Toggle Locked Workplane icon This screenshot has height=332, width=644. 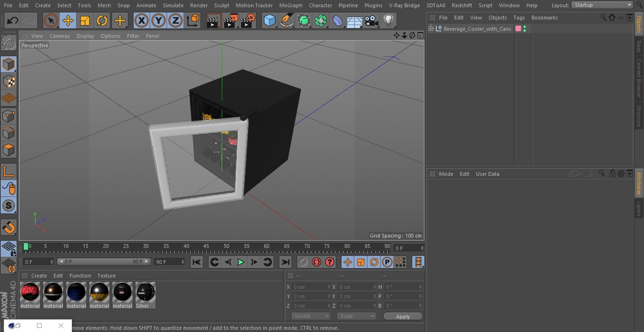[x=9, y=249]
